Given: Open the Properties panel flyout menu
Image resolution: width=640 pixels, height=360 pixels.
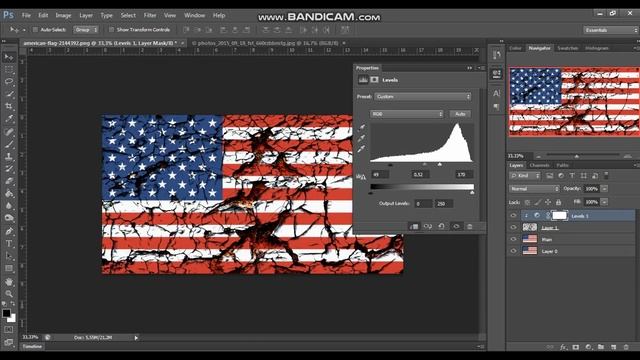Looking at the screenshot, I should (481, 68).
